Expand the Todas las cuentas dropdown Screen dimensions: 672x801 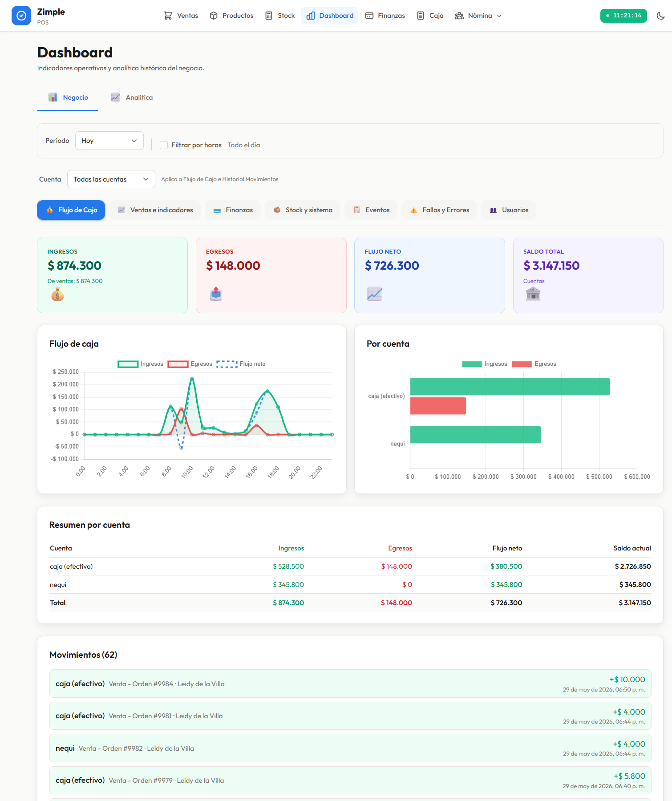[111, 179]
